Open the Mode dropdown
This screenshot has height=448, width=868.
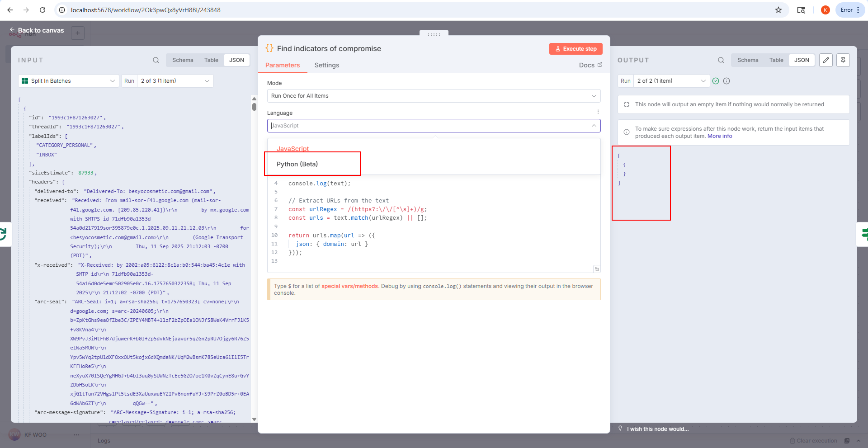coord(434,96)
